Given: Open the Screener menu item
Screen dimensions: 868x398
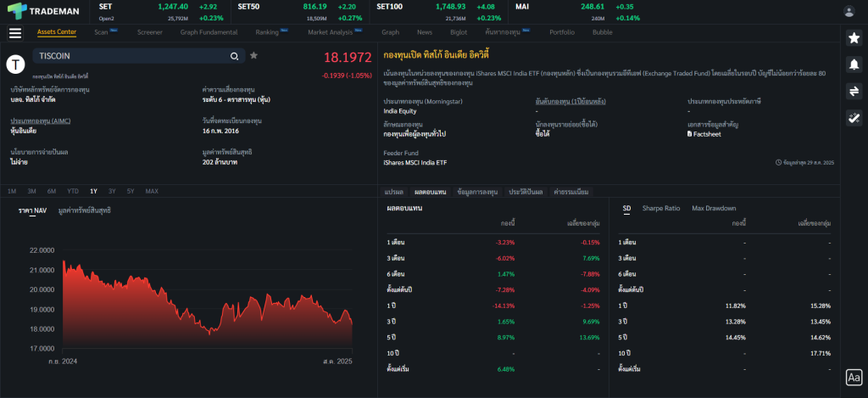Looking at the screenshot, I should pyautogui.click(x=150, y=32).
